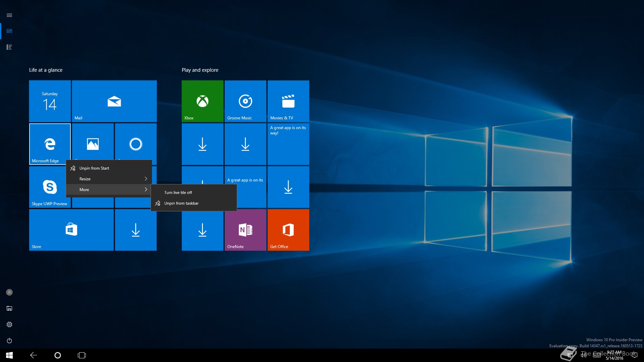644x362 pixels.
Task: Select Unpin from taskbar
Action: (194, 203)
